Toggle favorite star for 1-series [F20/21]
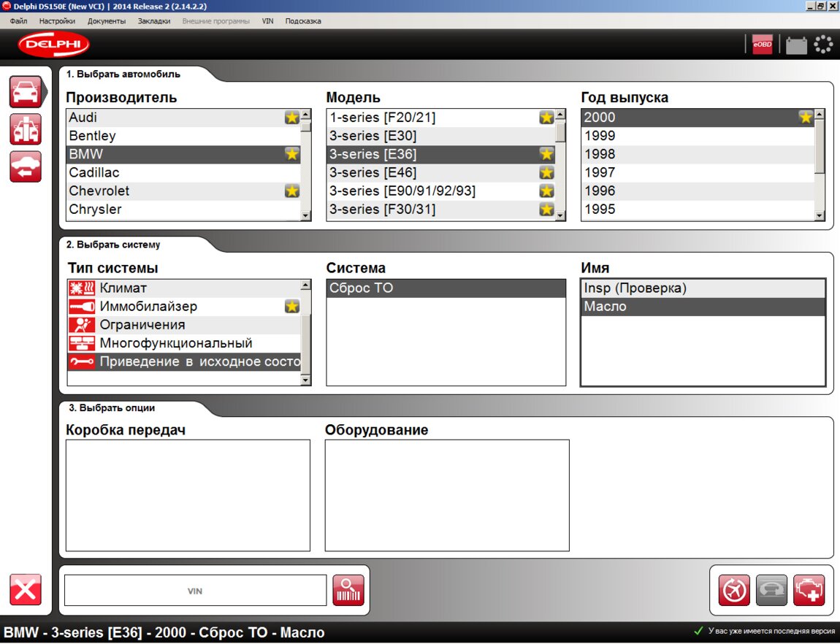 (x=546, y=118)
